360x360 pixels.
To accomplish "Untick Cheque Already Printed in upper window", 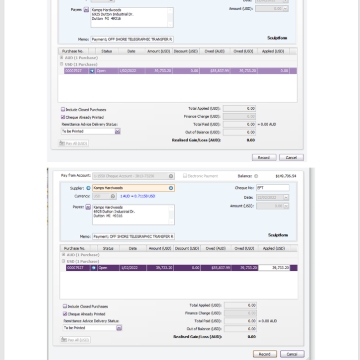I will coord(63,117).
